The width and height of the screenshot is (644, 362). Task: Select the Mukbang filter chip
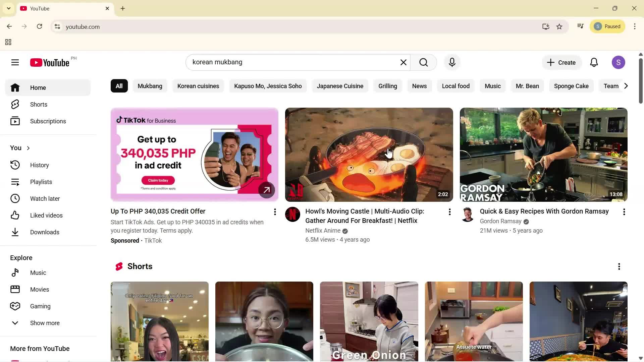point(150,86)
